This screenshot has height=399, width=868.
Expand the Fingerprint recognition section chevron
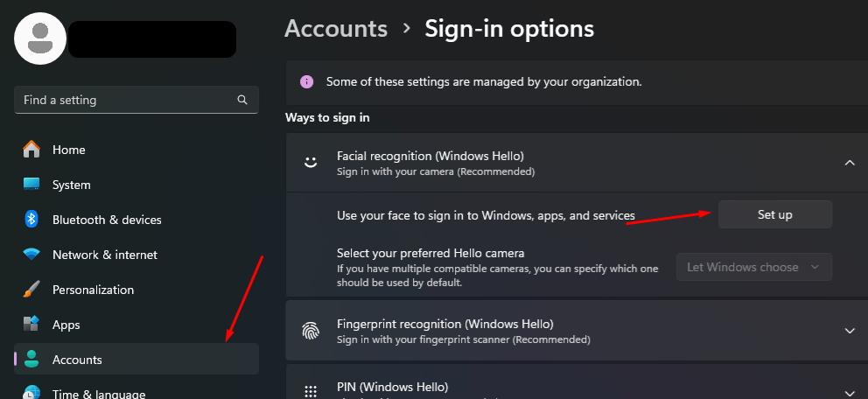[849, 331]
